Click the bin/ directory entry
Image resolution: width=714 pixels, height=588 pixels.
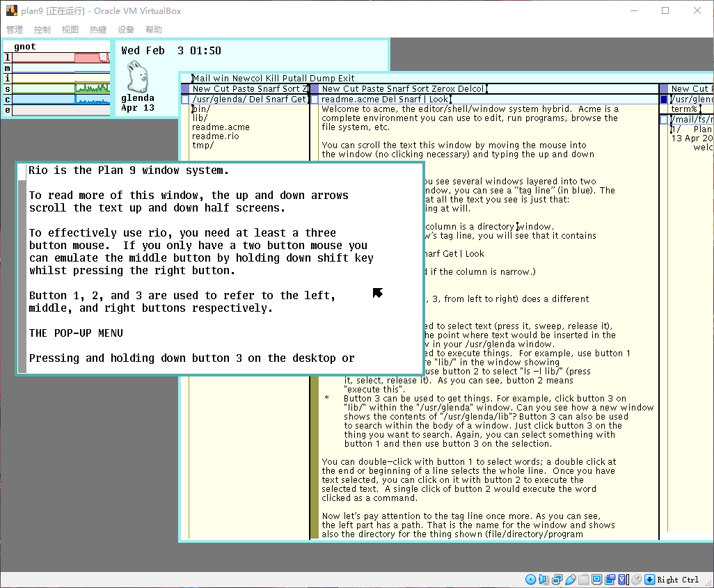pyautogui.click(x=201, y=109)
